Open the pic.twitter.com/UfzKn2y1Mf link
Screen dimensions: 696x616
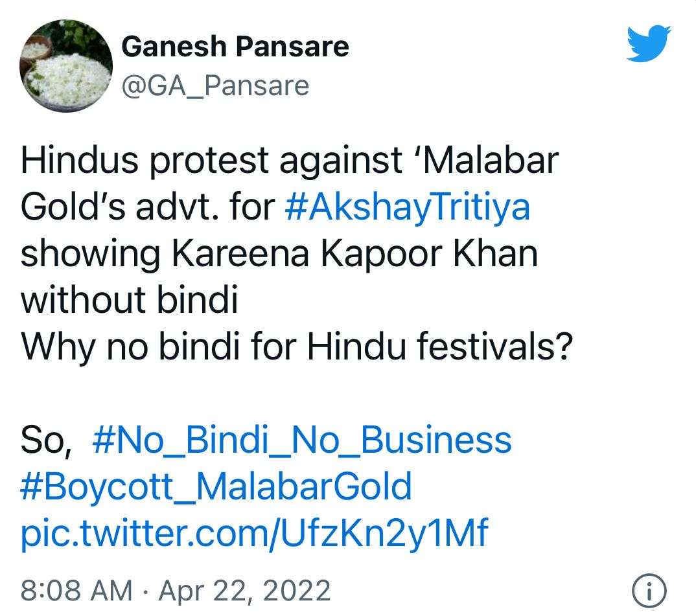pyautogui.click(x=254, y=533)
